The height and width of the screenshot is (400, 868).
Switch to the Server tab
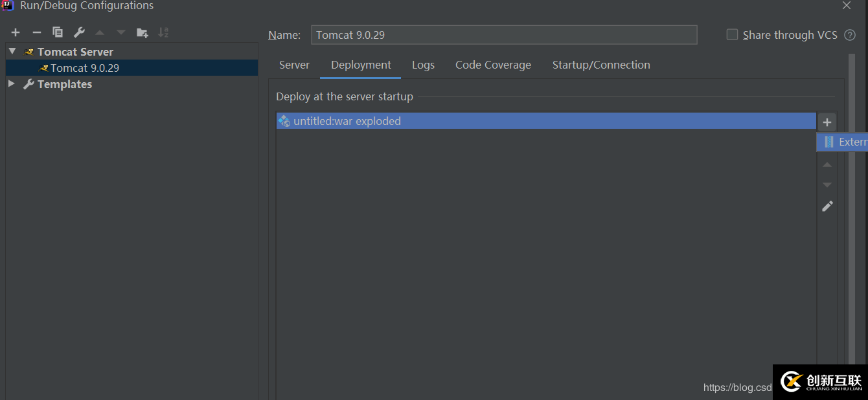click(x=294, y=65)
